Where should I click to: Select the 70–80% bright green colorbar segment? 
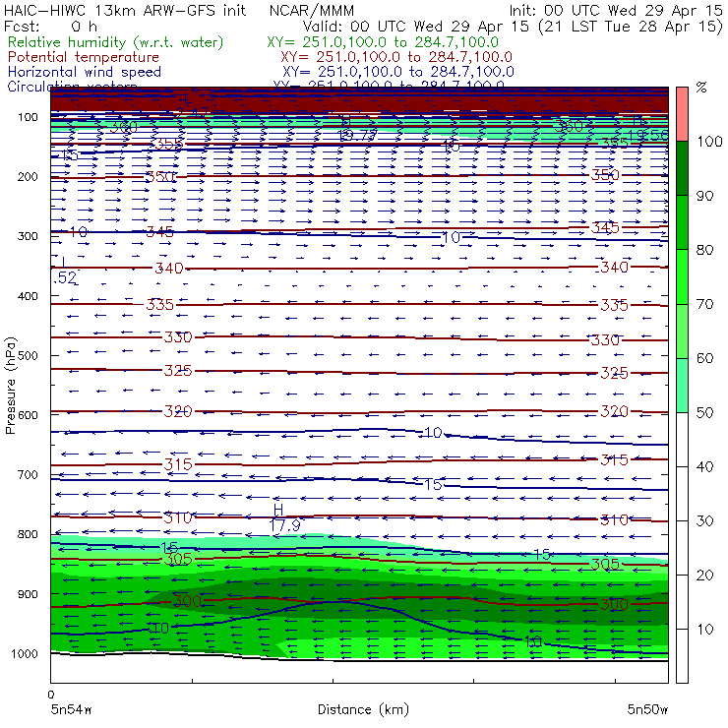[x=682, y=276]
